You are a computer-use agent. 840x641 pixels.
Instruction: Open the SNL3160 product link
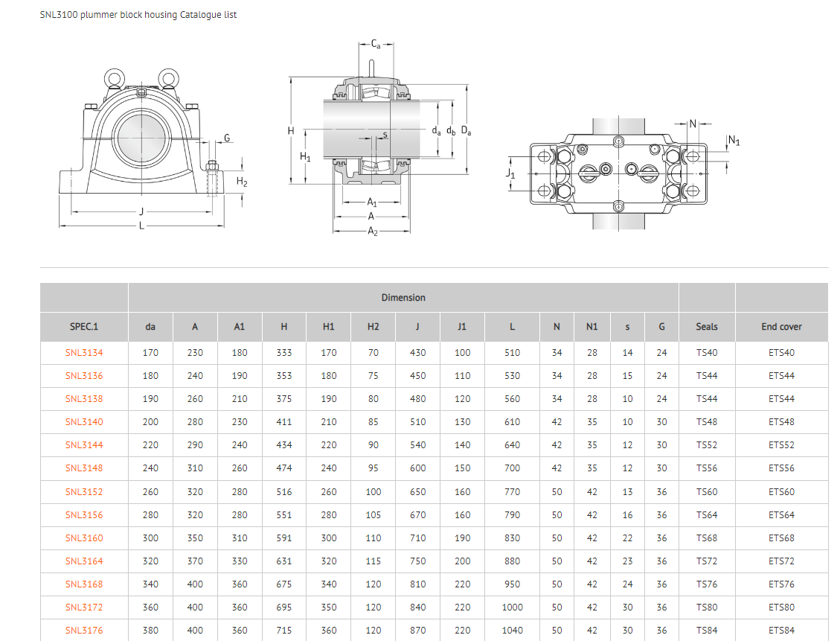tap(84, 538)
